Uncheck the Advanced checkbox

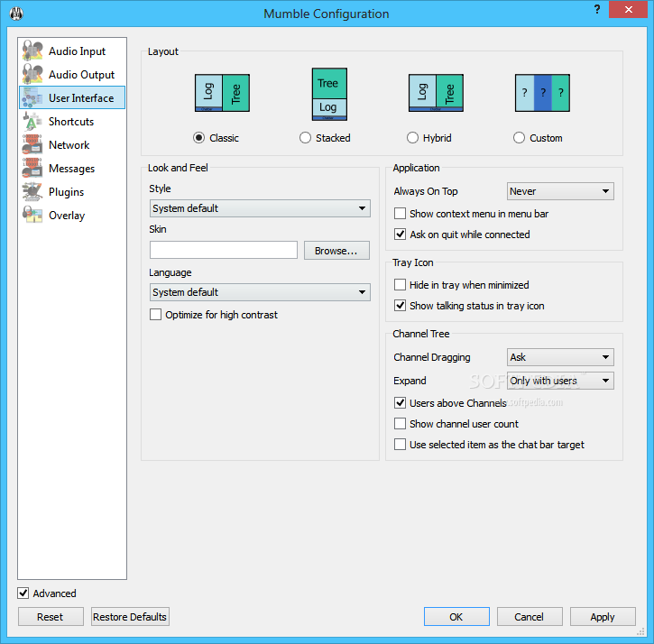click(x=23, y=593)
